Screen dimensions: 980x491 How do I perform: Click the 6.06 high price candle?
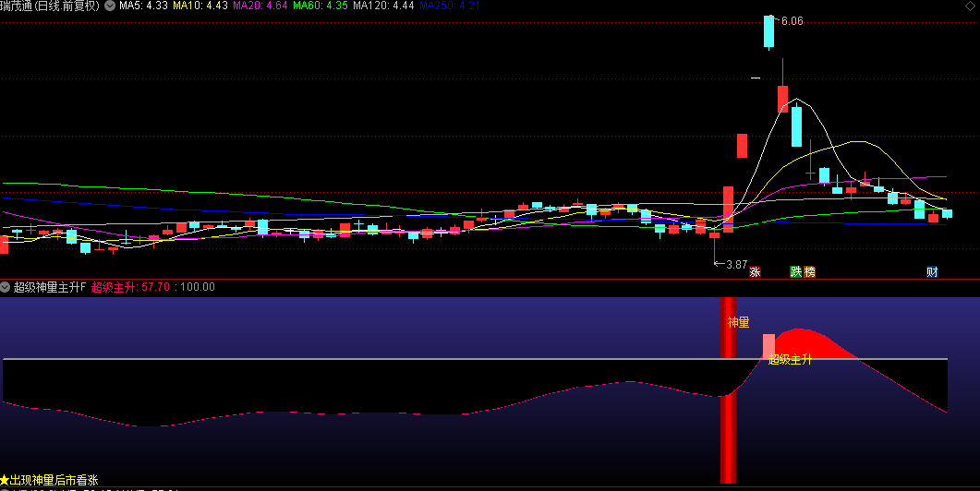coord(768,31)
